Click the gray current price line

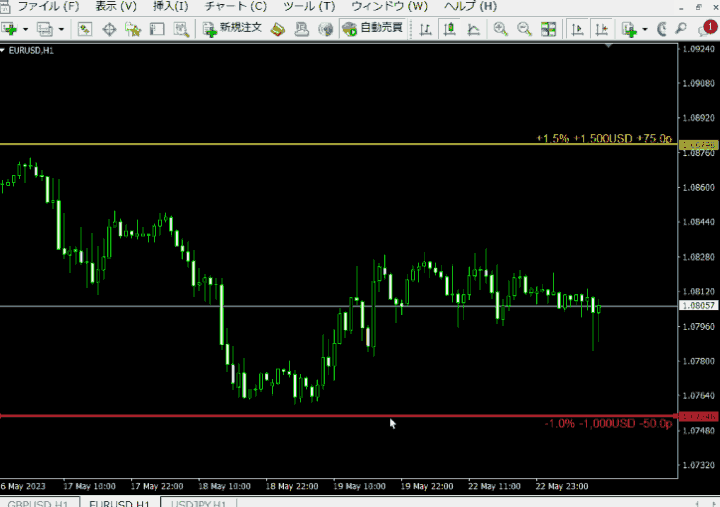[339, 306]
